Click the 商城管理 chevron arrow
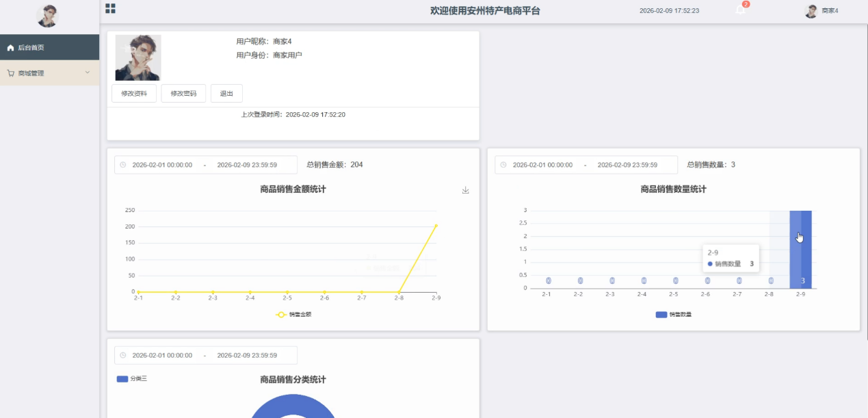Screen dimensions: 868x418 click(x=87, y=73)
